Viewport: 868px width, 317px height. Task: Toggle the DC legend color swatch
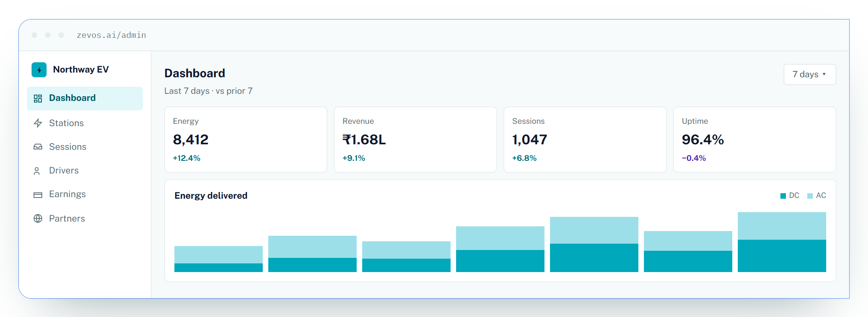pos(783,196)
